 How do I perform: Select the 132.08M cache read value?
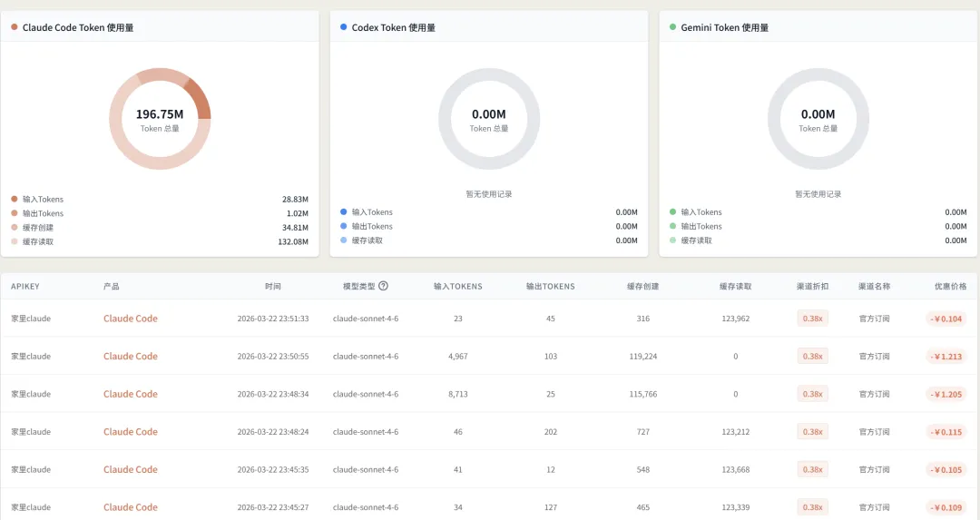click(293, 241)
